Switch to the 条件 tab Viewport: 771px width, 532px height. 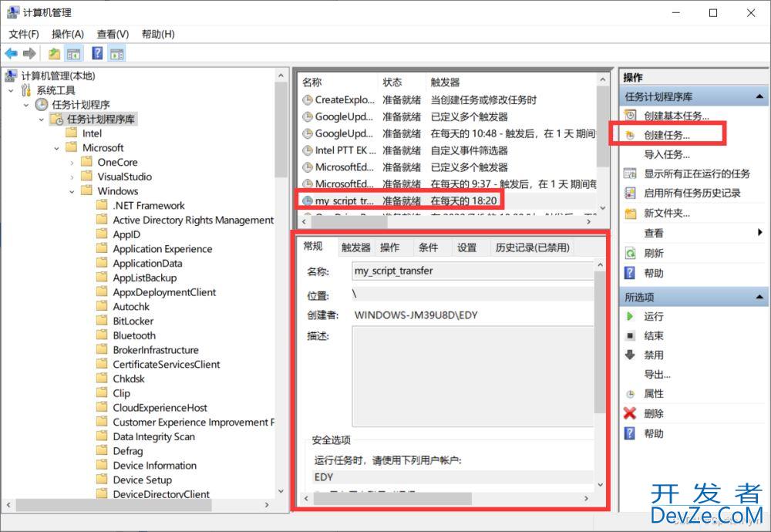coord(428,247)
